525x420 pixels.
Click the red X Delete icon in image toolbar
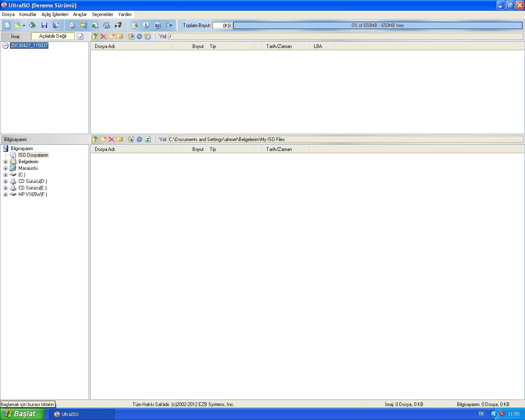coord(103,37)
